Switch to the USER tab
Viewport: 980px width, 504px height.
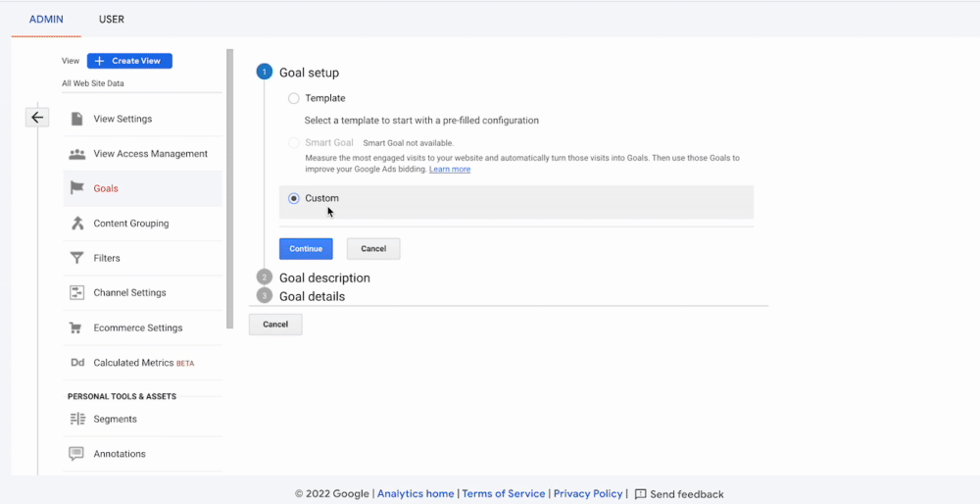pos(112,20)
